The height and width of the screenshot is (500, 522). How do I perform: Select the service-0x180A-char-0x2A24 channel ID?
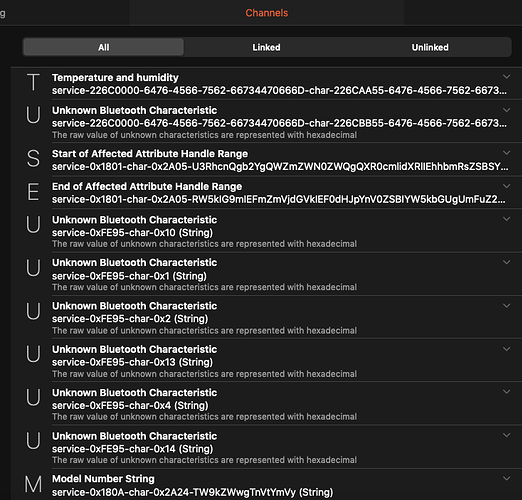pos(192,492)
